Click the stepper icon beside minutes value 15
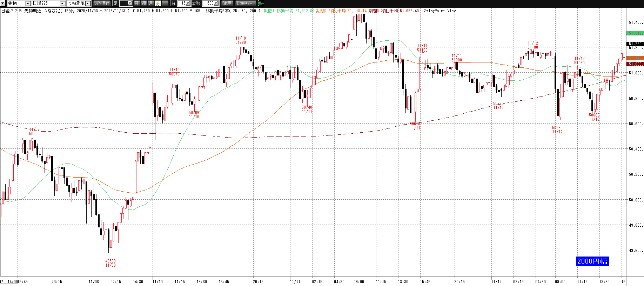Viewport: 644px width, 286px height. (x=188, y=4)
